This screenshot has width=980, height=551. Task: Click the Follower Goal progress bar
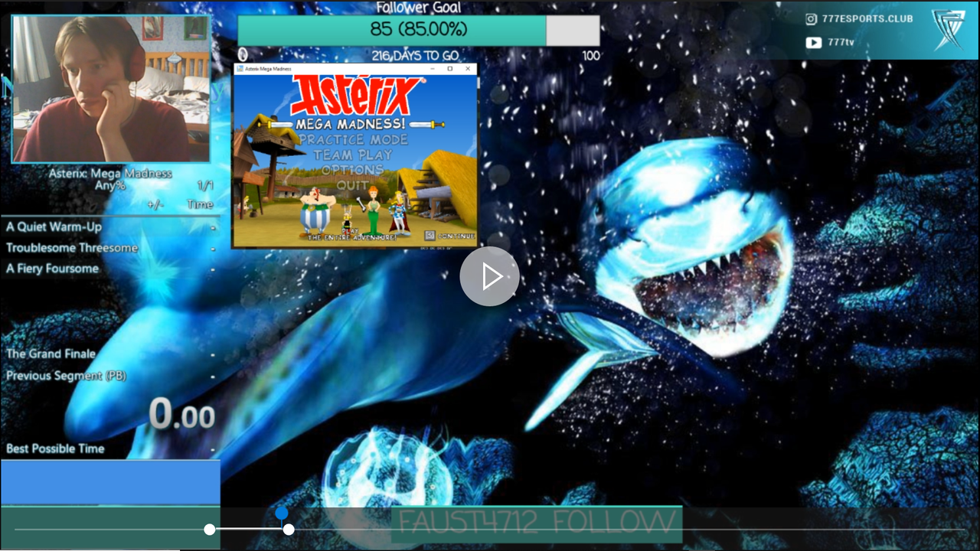(x=419, y=31)
